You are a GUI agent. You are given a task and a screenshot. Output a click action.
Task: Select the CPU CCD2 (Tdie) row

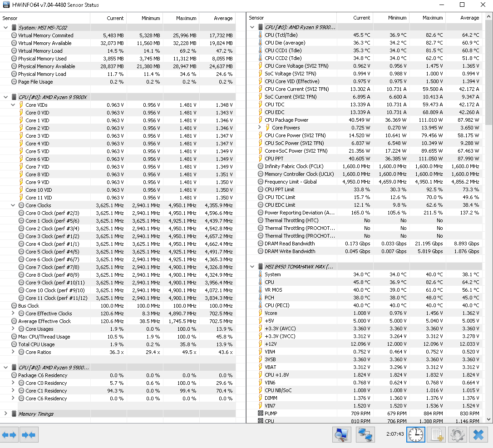(365, 58)
